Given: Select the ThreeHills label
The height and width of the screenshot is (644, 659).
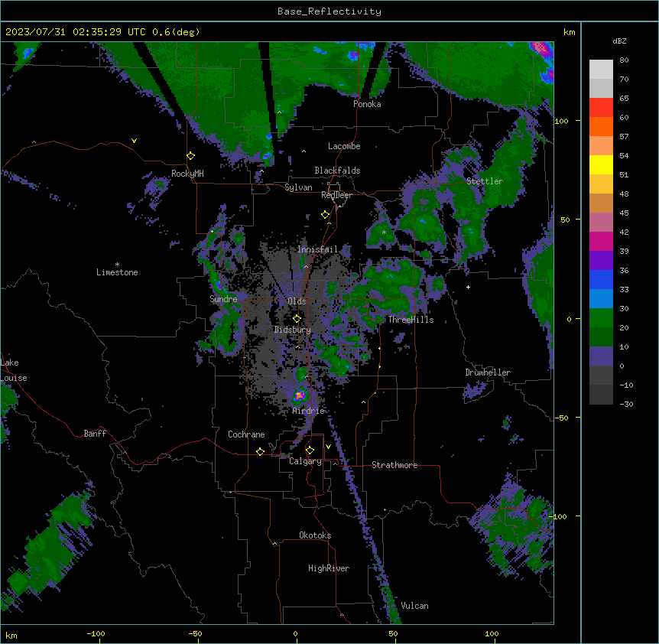Looking at the screenshot, I should coord(411,320).
